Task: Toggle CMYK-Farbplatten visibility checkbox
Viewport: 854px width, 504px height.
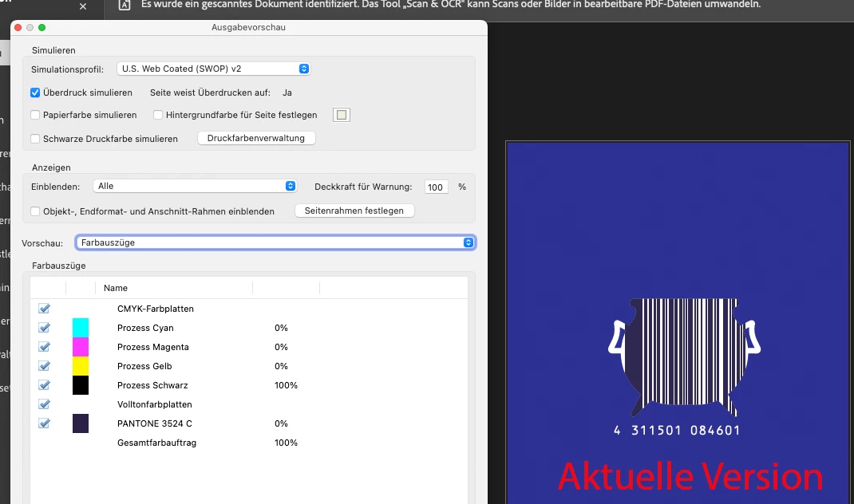Action: [x=44, y=309]
